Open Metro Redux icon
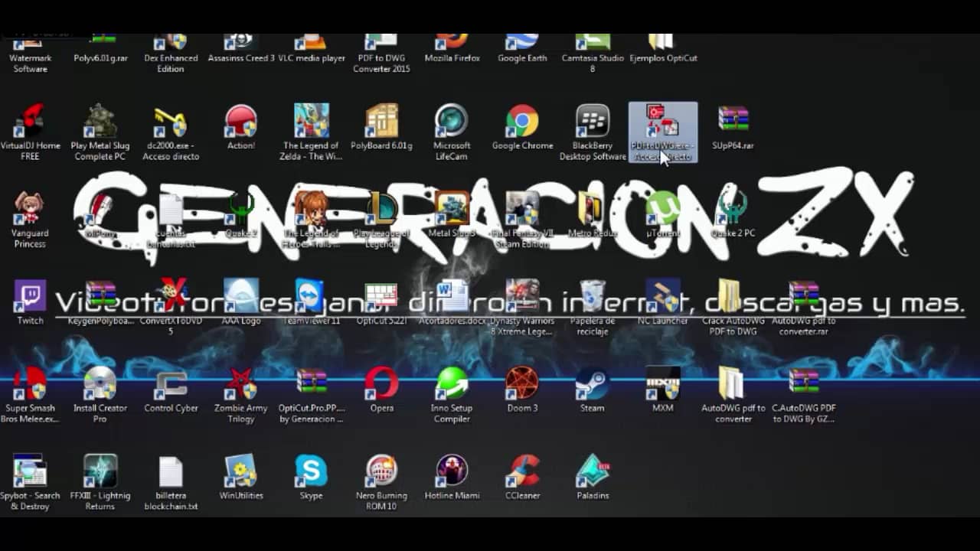980x551 pixels. click(x=593, y=209)
